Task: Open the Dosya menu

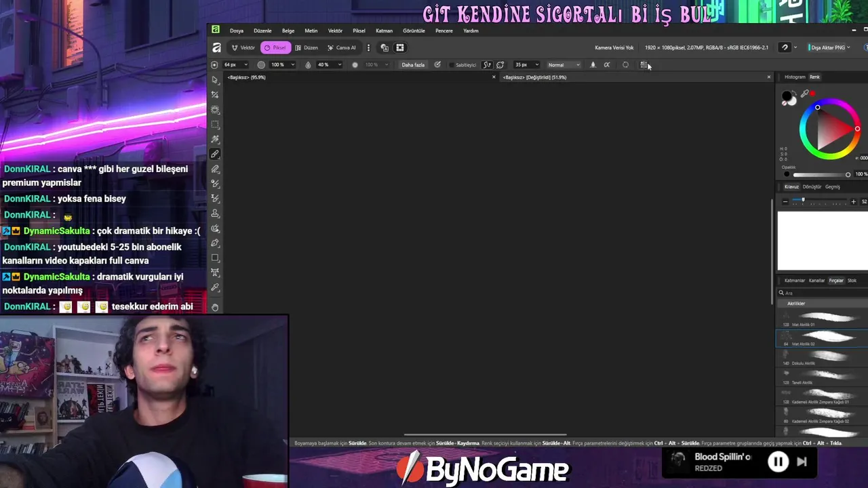Action: point(237,30)
